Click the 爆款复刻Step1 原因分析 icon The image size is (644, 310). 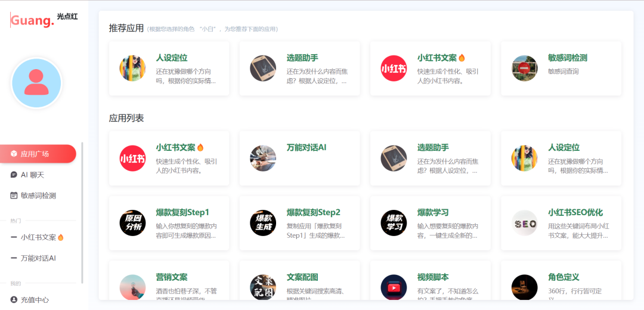click(132, 223)
